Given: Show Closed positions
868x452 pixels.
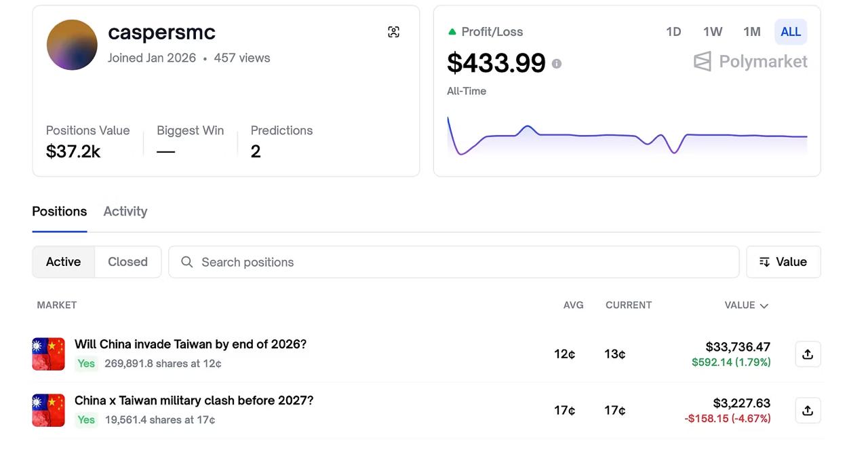Looking at the screenshot, I should tap(127, 262).
